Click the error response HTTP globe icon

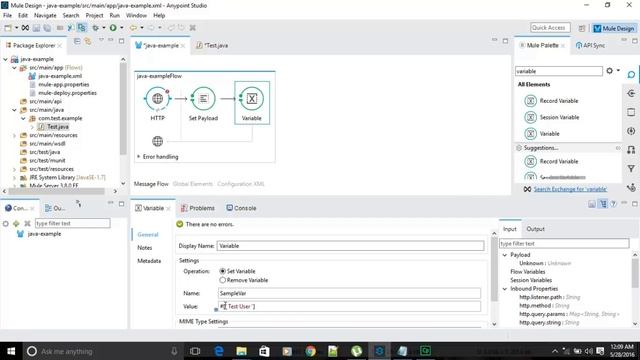pos(158,141)
